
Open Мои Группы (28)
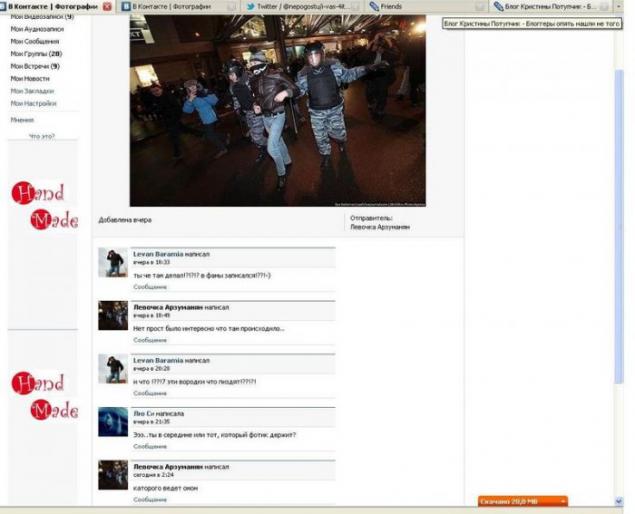[x=36, y=54]
